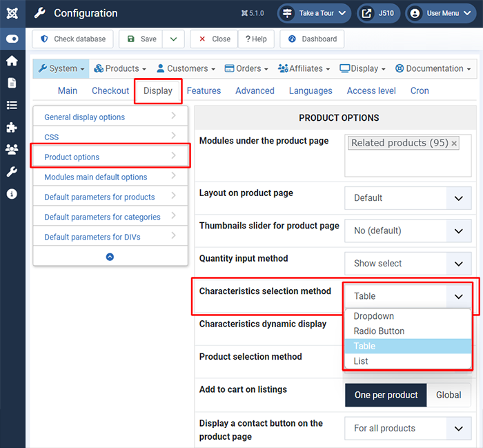Open the Layout on product page dropdown
Image resolution: width=483 pixels, height=448 pixels.
408,198
